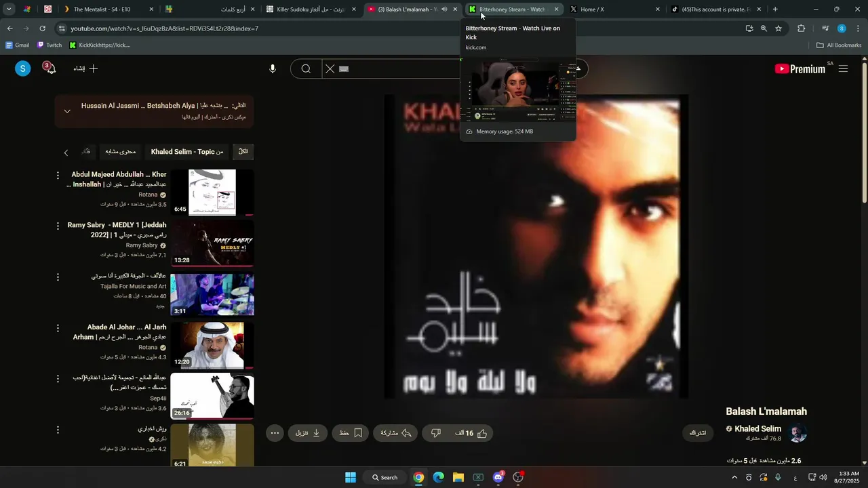
Task: Open the tab search dropdown
Action: 9,9
